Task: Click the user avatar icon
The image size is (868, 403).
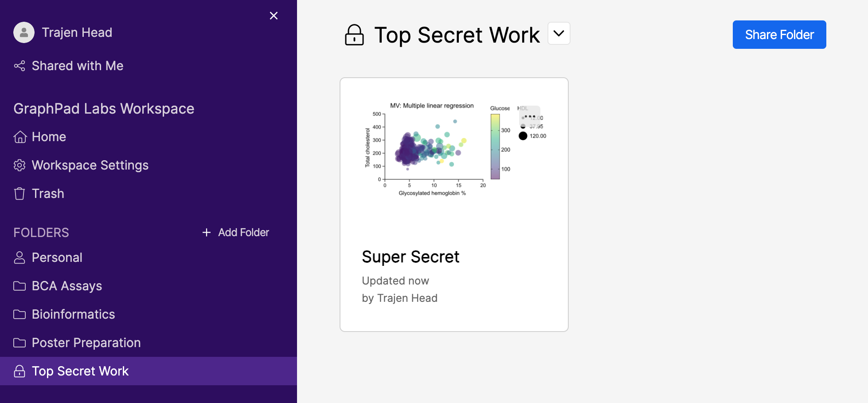Action: point(24,32)
